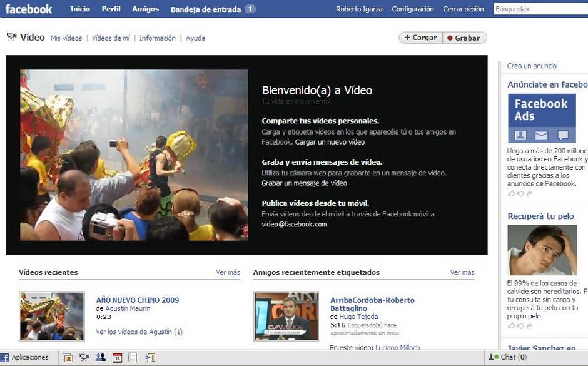588x366 pixels.
Task: Switch to Mis vídeos tab
Action: [x=66, y=38]
